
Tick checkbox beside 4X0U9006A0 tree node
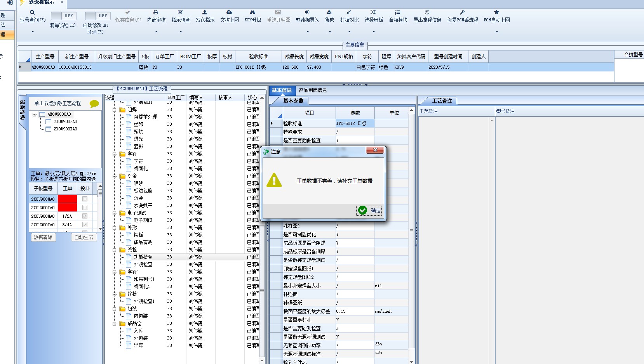point(42,114)
